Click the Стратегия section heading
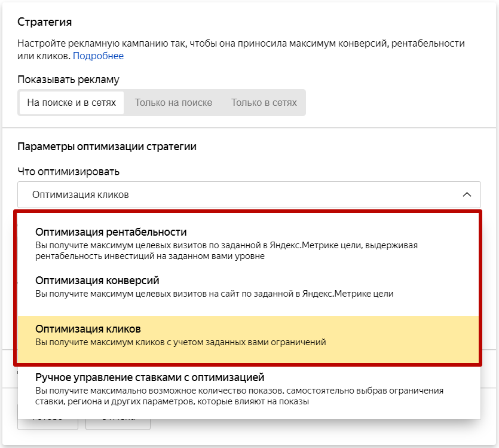The width and height of the screenshot is (499, 448). (45, 22)
